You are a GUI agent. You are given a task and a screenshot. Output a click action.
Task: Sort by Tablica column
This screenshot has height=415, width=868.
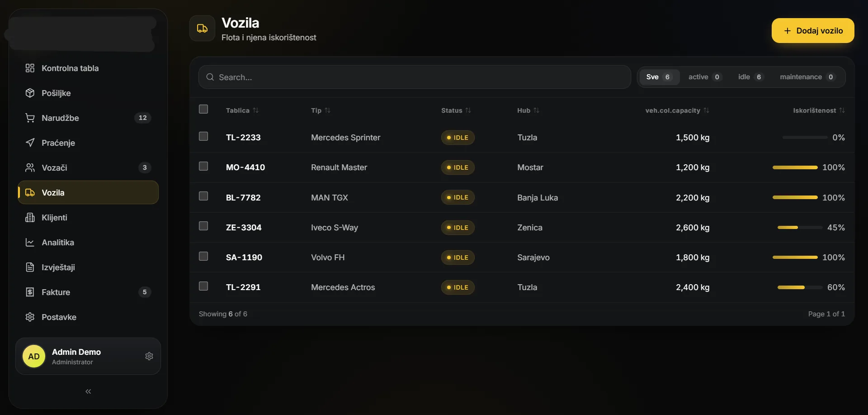[x=242, y=110]
